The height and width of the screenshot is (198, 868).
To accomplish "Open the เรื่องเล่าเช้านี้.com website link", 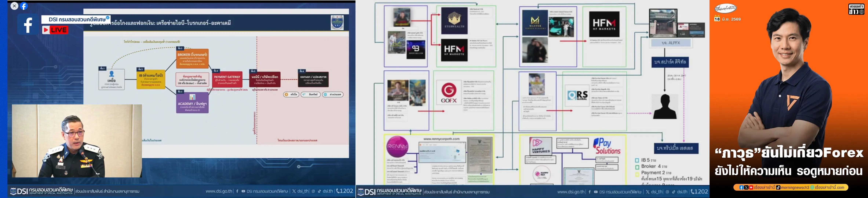I will (829, 188).
